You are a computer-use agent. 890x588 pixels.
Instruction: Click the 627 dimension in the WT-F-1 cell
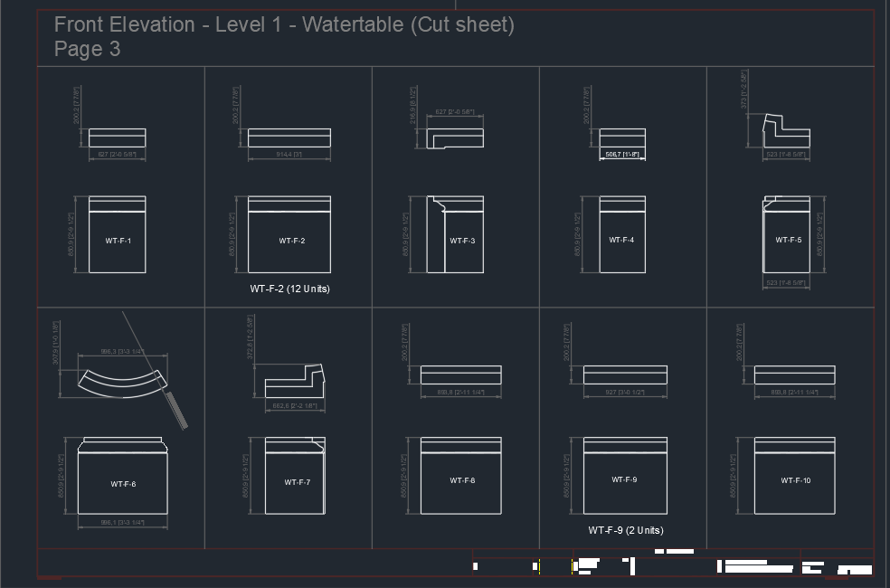coord(117,155)
